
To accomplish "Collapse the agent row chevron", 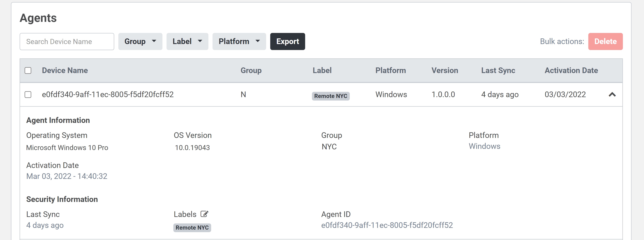I will pyautogui.click(x=612, y=94).
